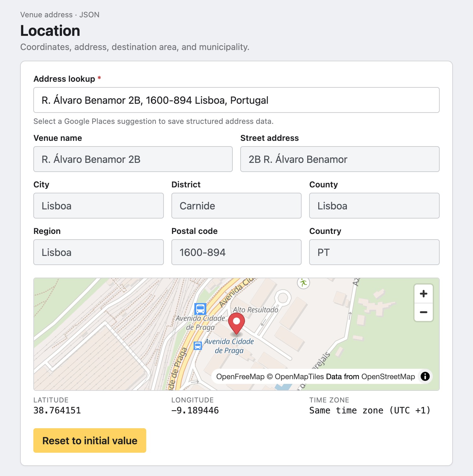Reset to initial value
This screenshot has width=473, height=476.
(90, 440)
